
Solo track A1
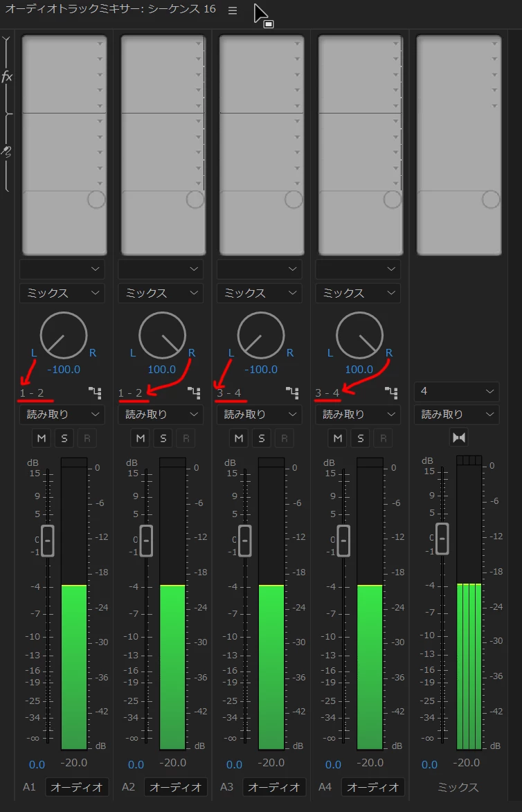click(64, 439)
